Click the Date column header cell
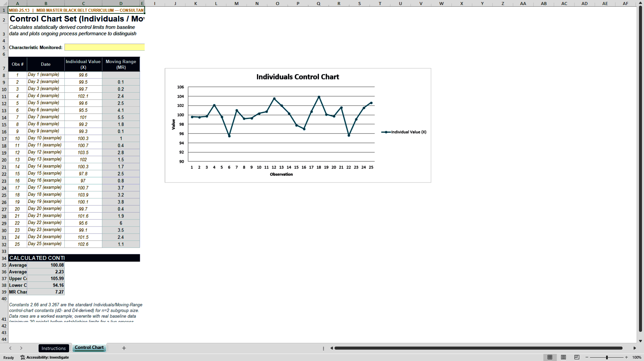Viewport: 644px width, 361px height. tap(46, 64)
